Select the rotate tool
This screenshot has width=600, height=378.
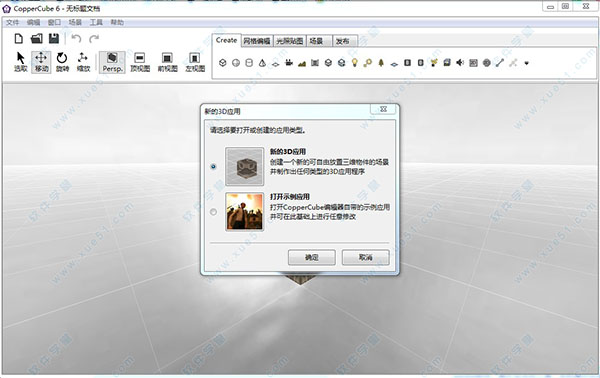[x=62, y=62]
